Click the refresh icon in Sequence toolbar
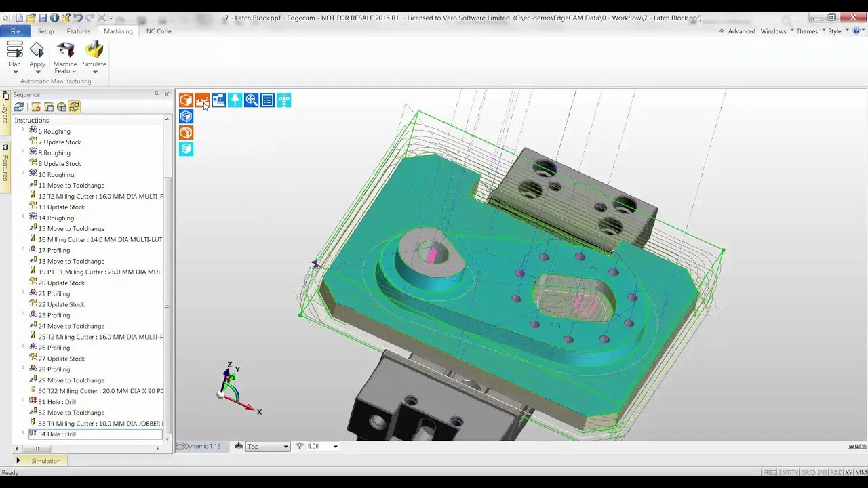The image size is (868, 488). (x=19, y=107)
